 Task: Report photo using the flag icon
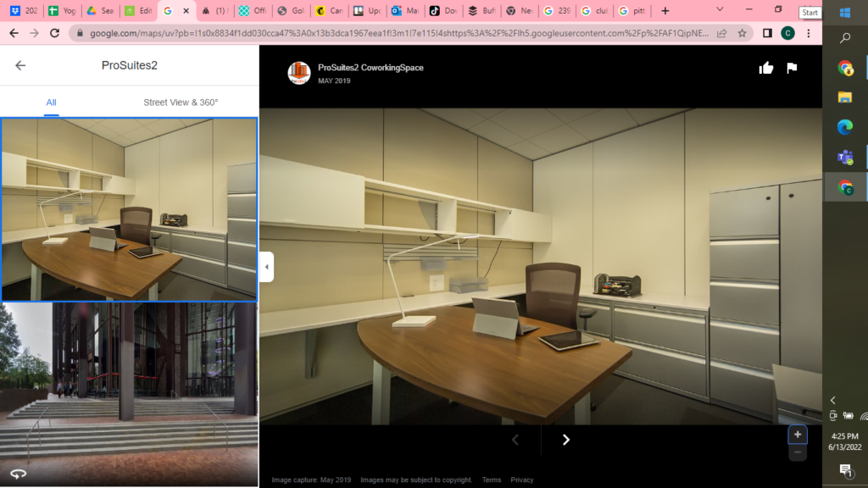pos(792,69)
